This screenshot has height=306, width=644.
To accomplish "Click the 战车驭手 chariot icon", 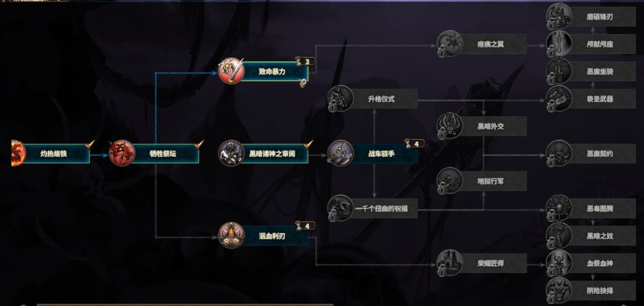I will click(341, 153).
